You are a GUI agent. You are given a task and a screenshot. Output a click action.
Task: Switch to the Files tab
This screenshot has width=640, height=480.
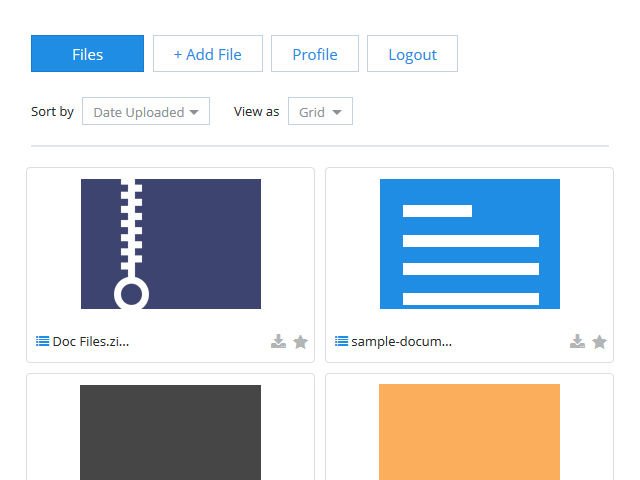click(87, 53)
